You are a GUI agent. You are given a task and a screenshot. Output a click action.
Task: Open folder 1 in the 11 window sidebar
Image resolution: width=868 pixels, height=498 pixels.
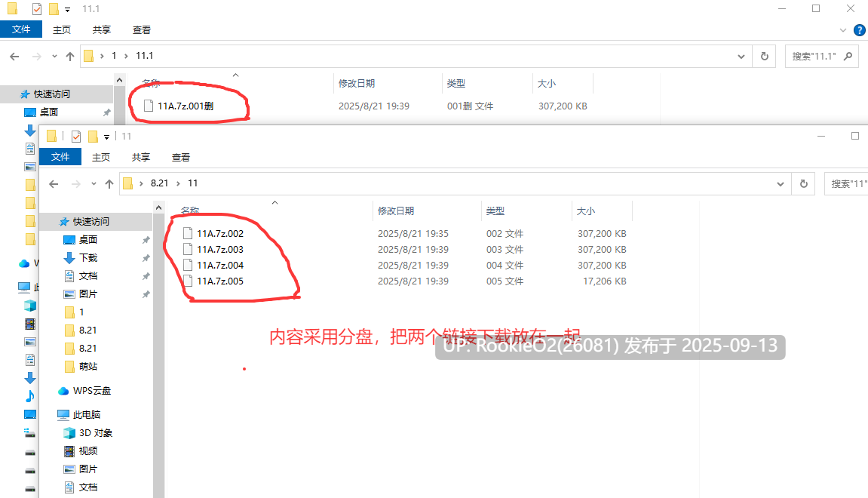(x=81, y=312)
